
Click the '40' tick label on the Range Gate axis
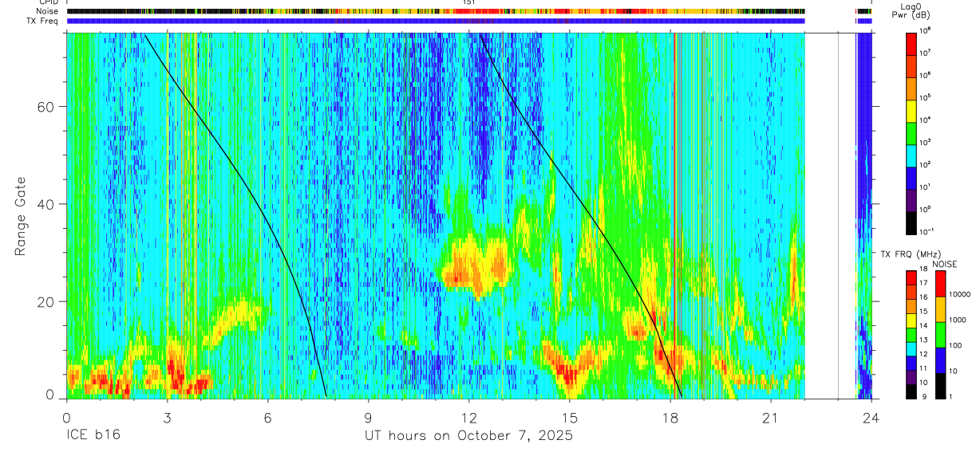tap(45, 204)
